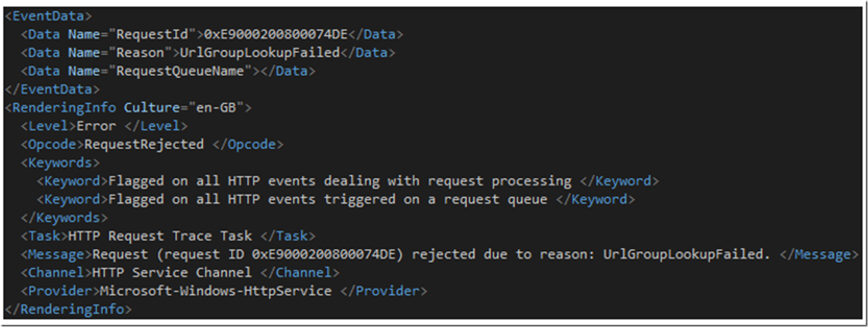Click the RequestQueueName attribute text
Image resolution: width=868 pixels, height=327 pixels.
coord(180,71)
